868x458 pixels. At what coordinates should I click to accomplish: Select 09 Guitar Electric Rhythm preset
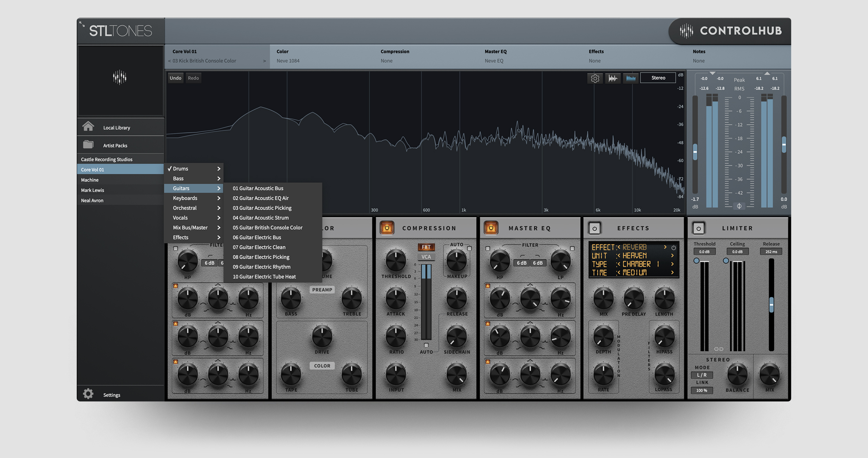point(273,267)
